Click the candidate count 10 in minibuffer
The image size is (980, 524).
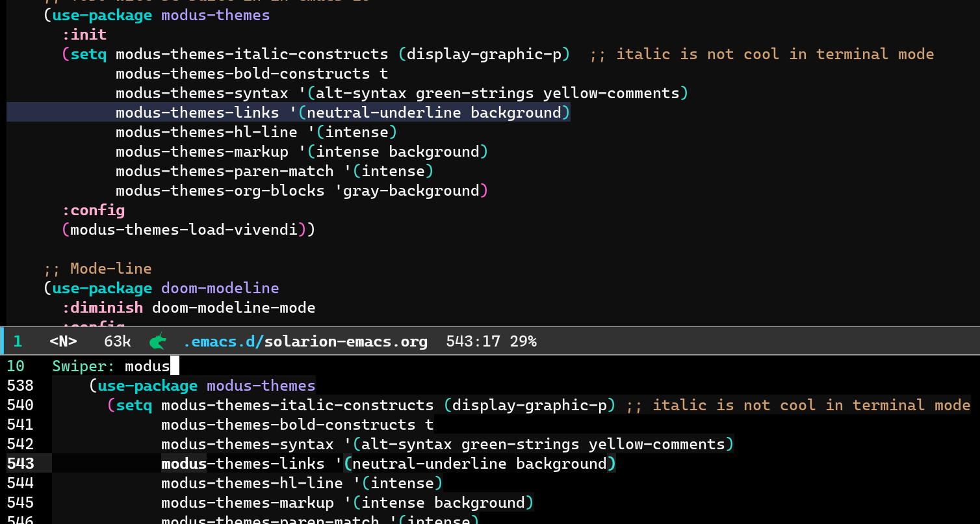pyautogui.click(x=16, y=366)
